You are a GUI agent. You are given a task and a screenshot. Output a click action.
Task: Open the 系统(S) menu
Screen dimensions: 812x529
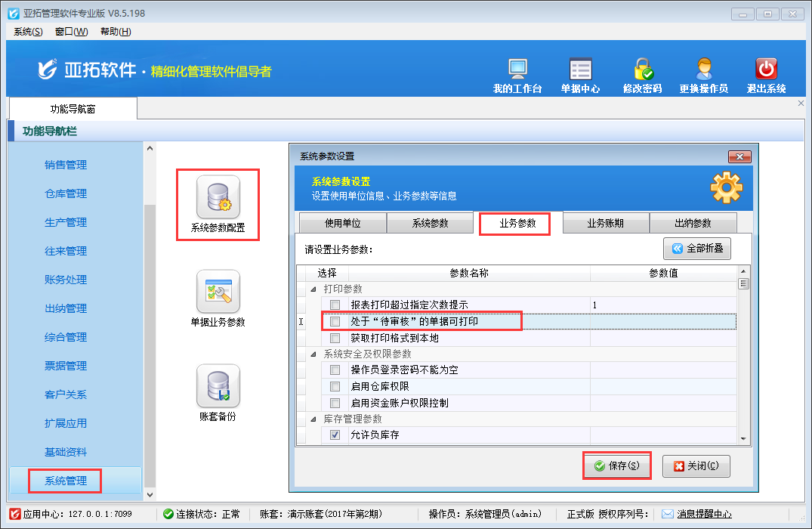[x=28, y=31]
